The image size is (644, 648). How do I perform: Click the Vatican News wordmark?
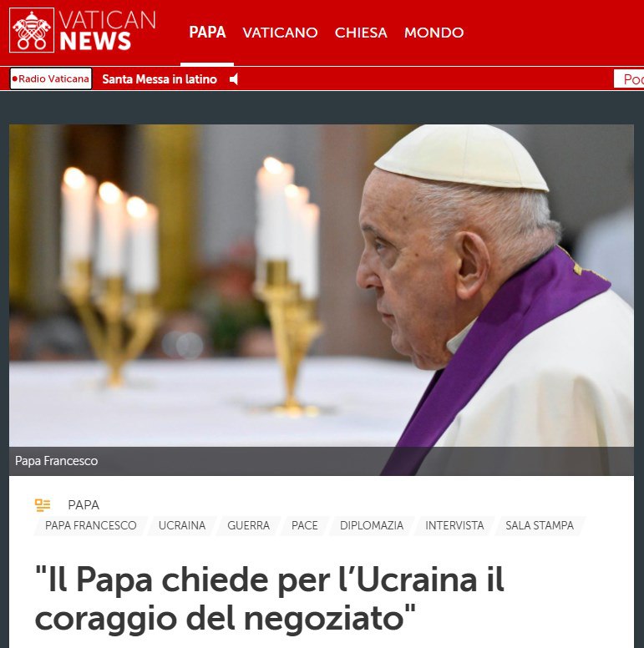[108, 31]
